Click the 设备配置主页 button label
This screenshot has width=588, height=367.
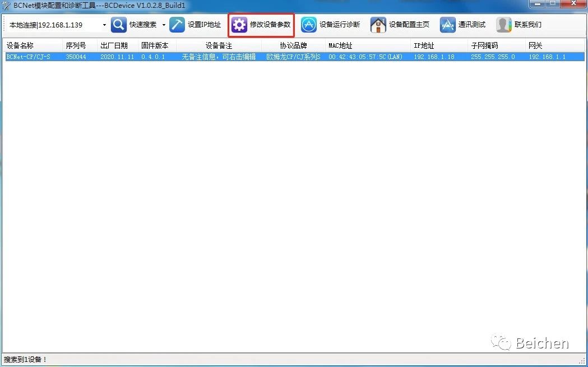409,25
